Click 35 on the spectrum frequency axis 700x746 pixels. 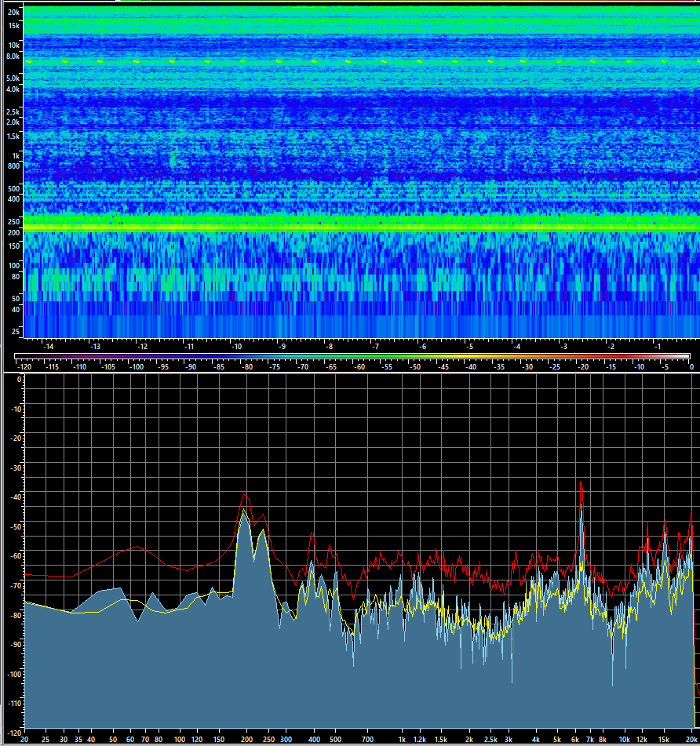pyautogui.click(x=78, y=740)
